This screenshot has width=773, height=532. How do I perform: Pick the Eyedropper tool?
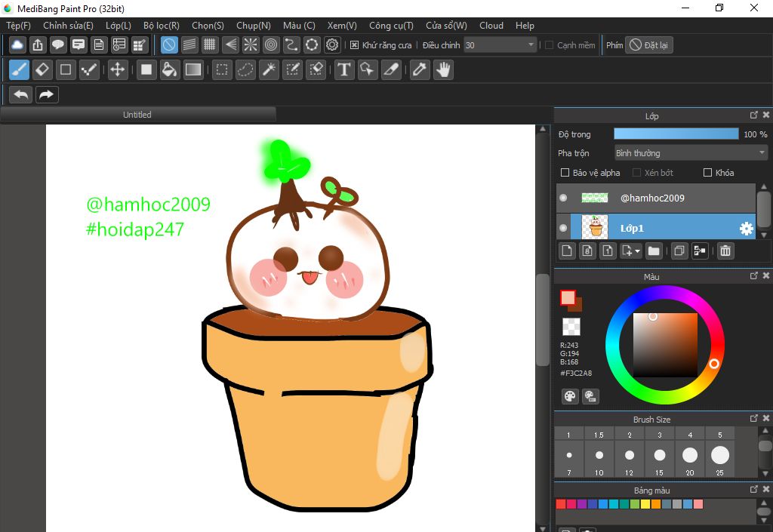point(420,69)
